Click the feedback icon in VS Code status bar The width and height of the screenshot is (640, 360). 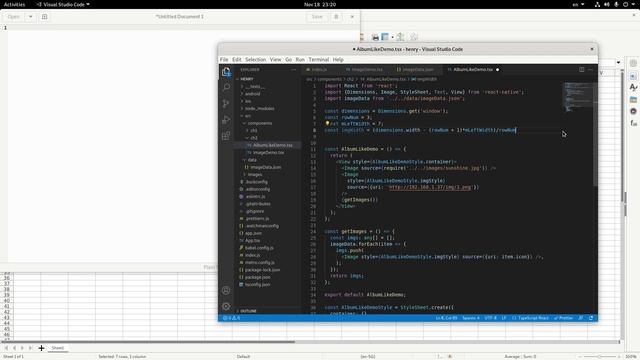pos(581,318)
